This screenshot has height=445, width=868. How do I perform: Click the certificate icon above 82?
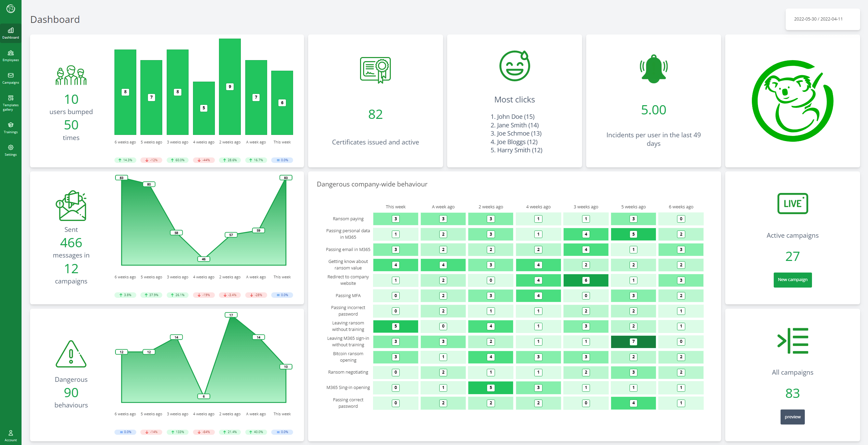[x=375, y=70]
